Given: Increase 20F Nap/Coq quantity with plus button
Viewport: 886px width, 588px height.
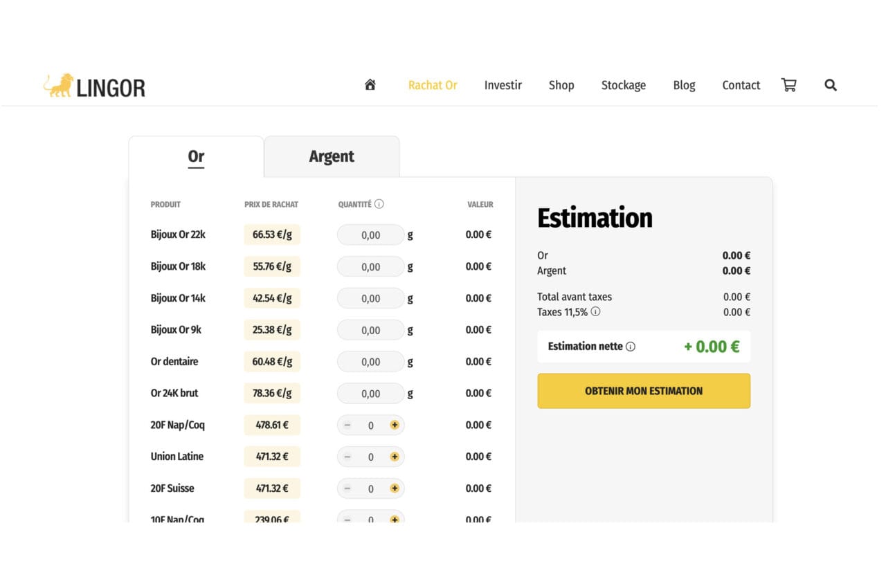Looking at the screenshot, I should [395, 425].
